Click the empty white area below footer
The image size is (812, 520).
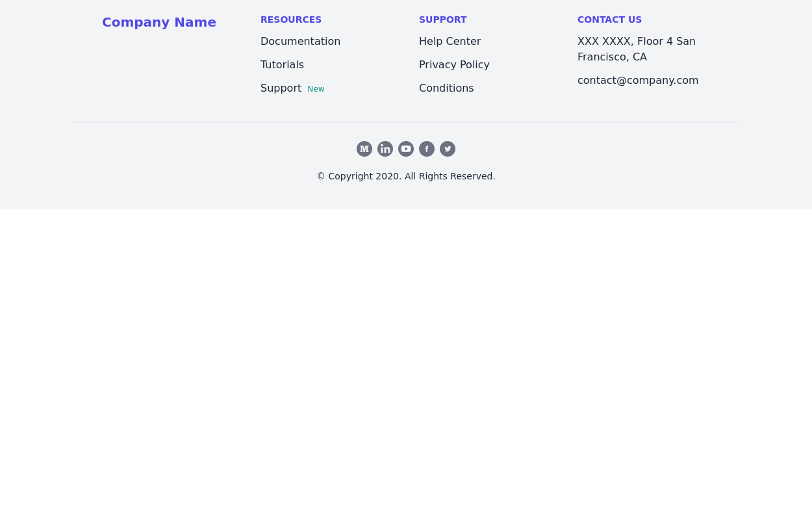click(406, 364)
